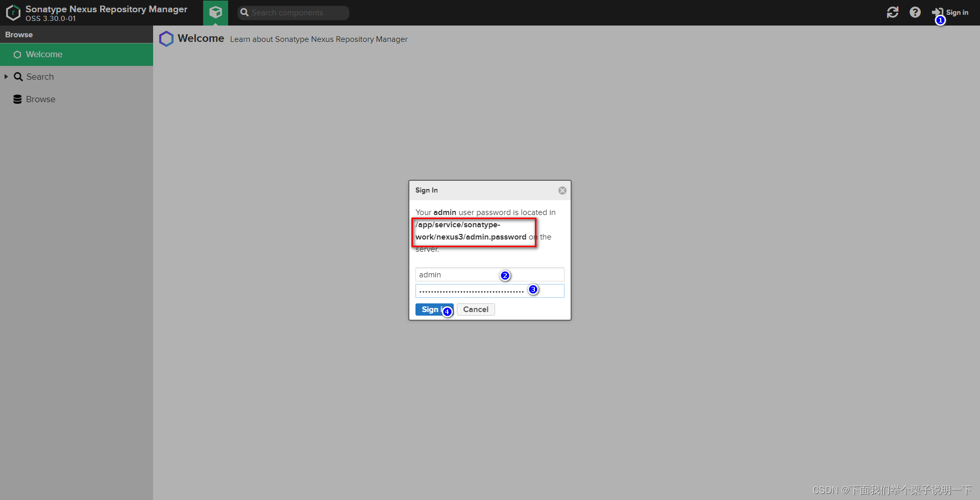Click the refresh icon in header
This screenshot has width=980, height=500.
[893, 12]
